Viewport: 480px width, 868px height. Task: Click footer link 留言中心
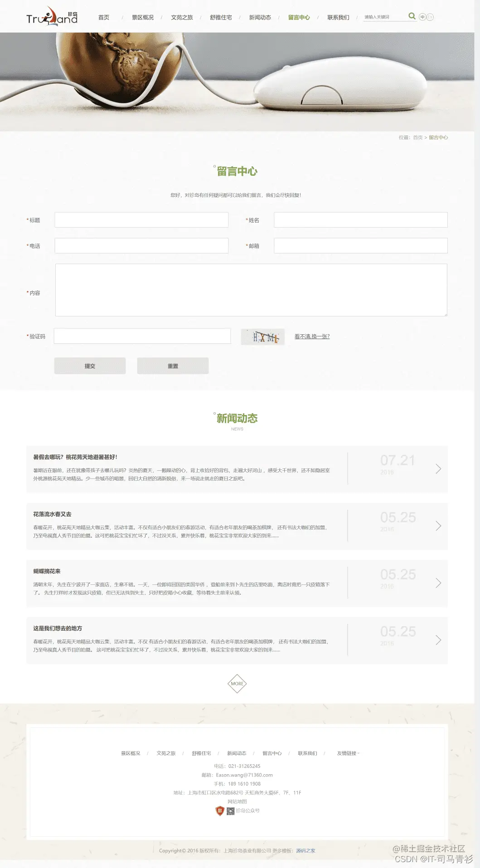[x=272, y=753]
